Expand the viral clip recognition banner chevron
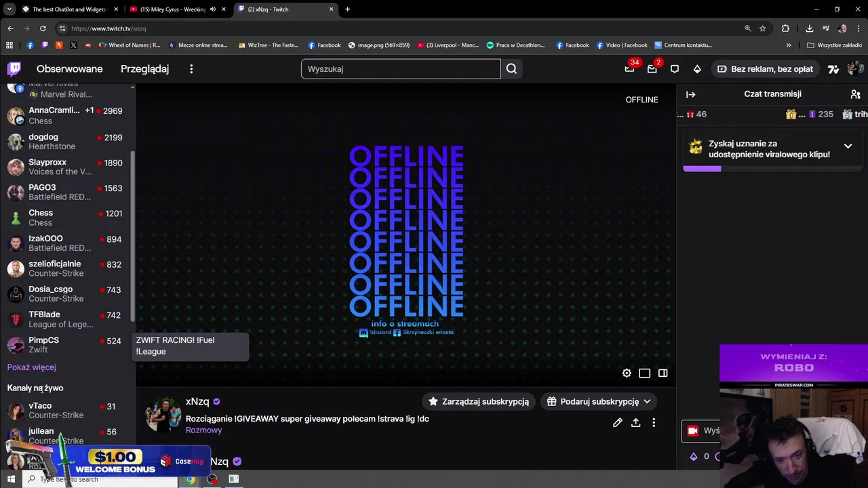Image resolution: width=868 pixels, height=488 pixels. point(848,146)
